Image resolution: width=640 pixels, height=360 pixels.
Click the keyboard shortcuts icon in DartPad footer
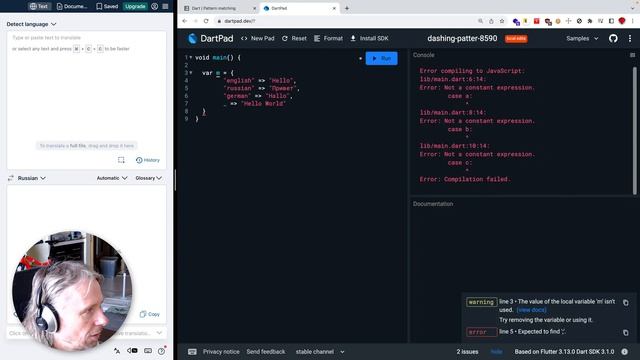[x=192, y=351]
